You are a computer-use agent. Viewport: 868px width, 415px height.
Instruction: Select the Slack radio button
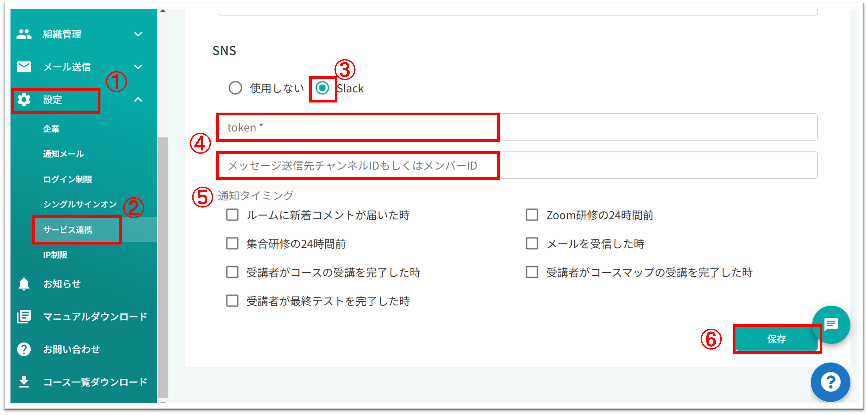click(x=322, y=88)
